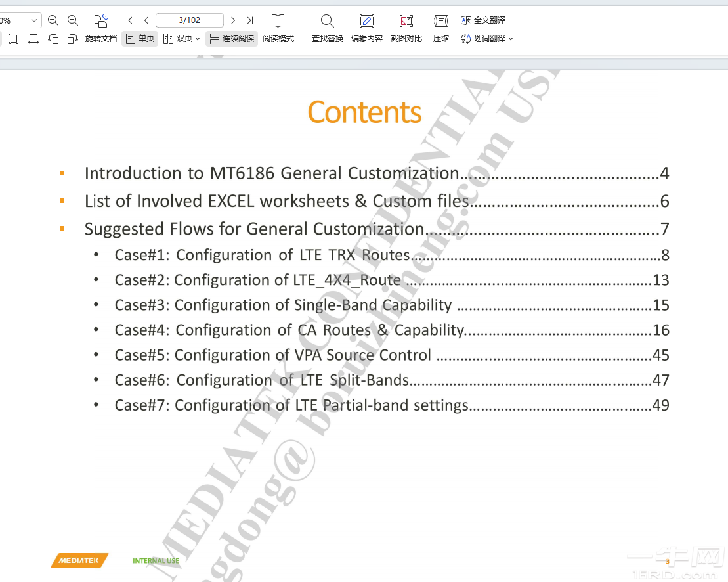The image size is (728, 582).
Task: Open the zoom percentage dropdown
Action: click(x=34, y=20)
